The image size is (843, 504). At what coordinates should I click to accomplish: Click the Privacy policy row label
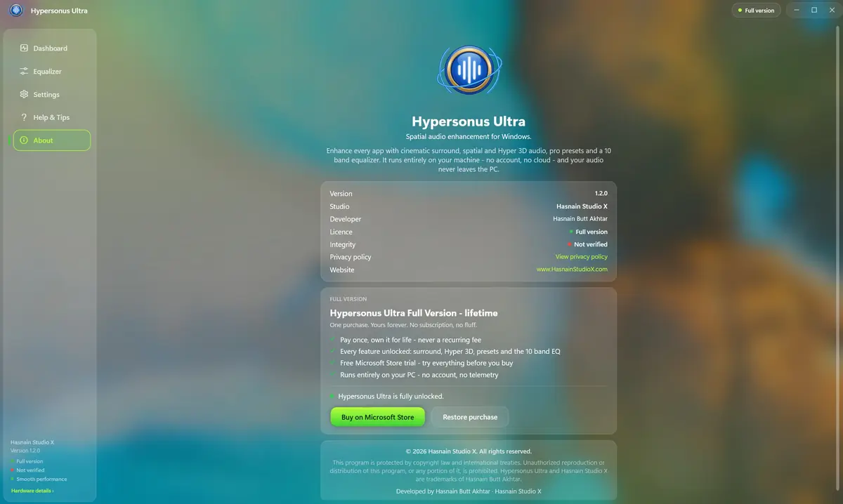[351, 257]
